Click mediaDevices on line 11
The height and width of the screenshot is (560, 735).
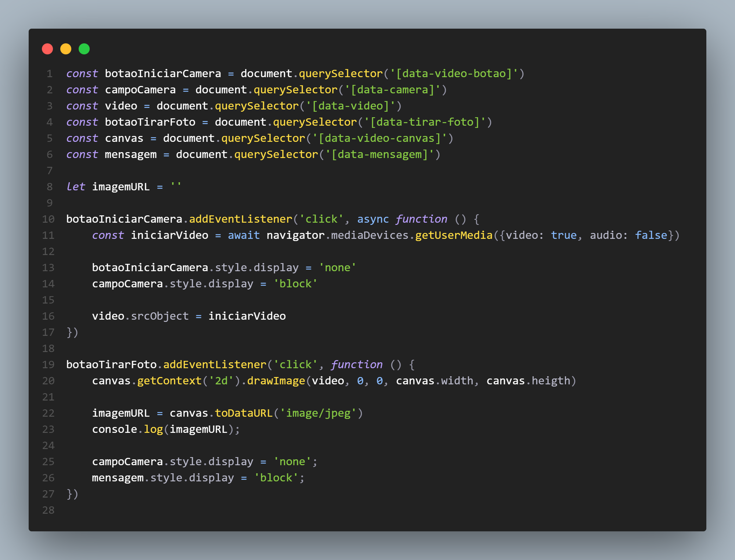pos(370,235)
